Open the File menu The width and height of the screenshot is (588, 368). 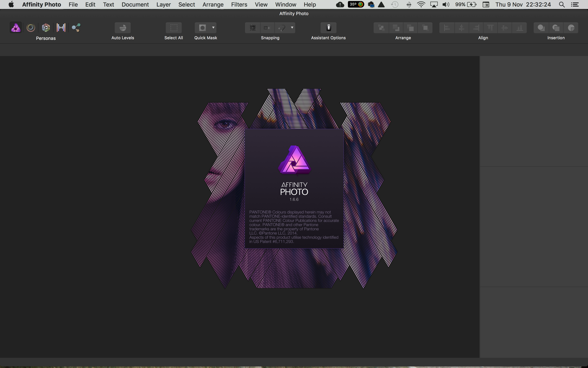pos(73,4)
